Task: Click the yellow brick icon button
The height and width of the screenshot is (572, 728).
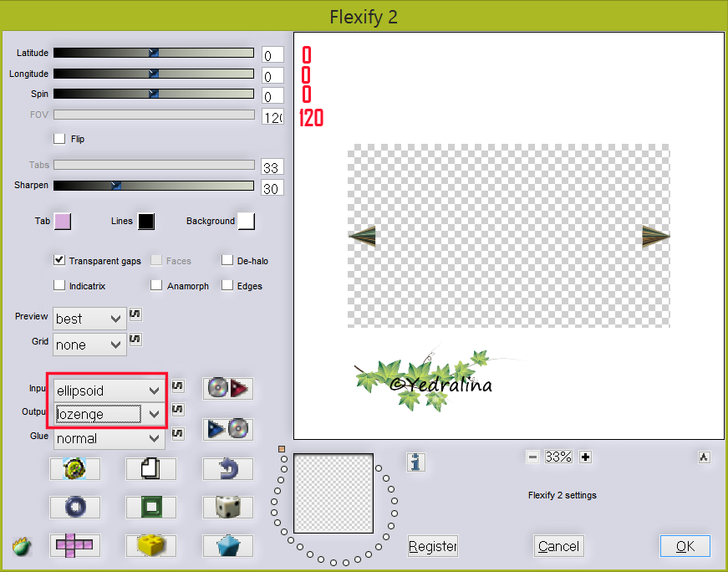Action: (x=151, y=545)
